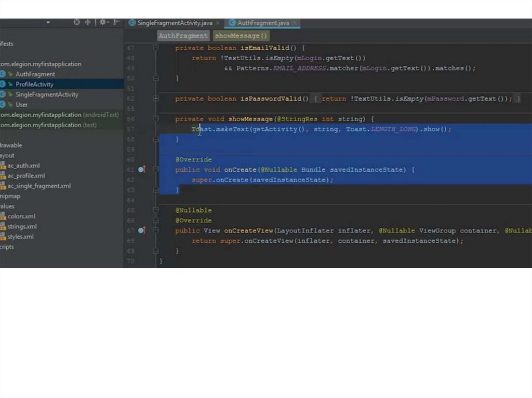Collapse the isEmailValid method fold marker
This screenshot has height=398, width=532.
(156, 48)
